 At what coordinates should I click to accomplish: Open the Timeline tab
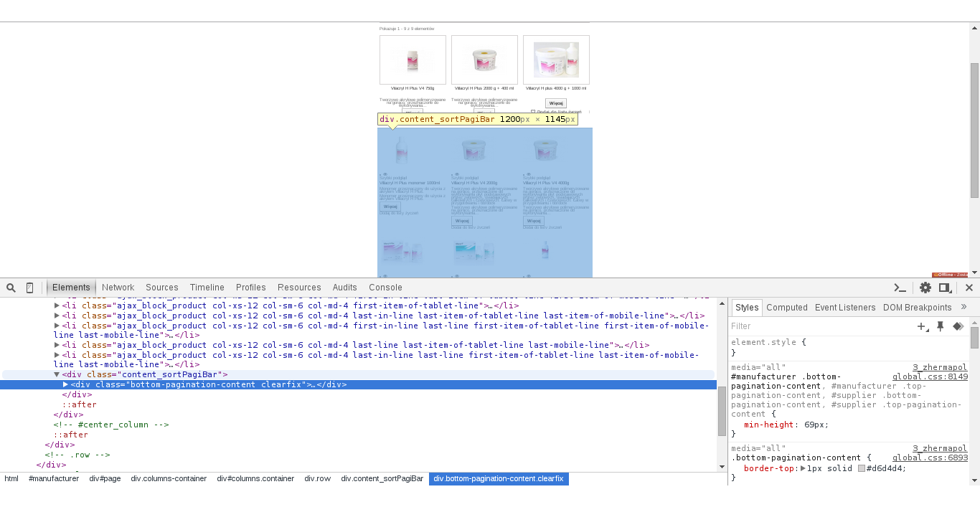coord(207,288)
